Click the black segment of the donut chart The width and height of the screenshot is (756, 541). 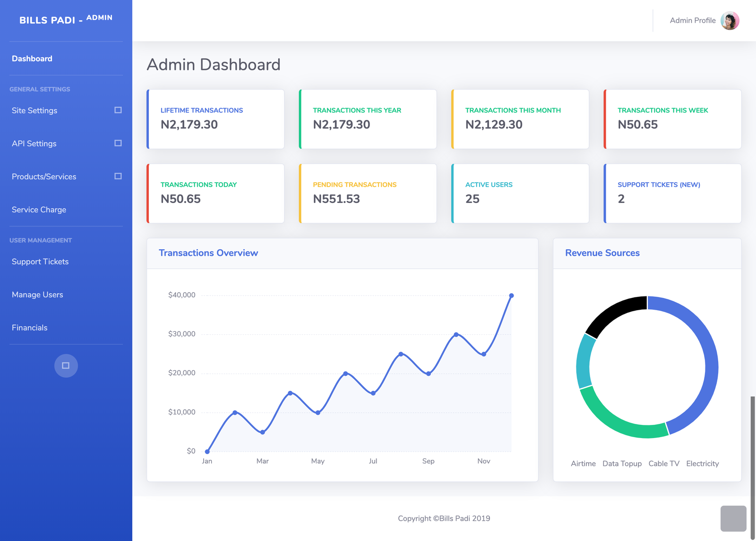pyautogui.click(x=613, y=312)
